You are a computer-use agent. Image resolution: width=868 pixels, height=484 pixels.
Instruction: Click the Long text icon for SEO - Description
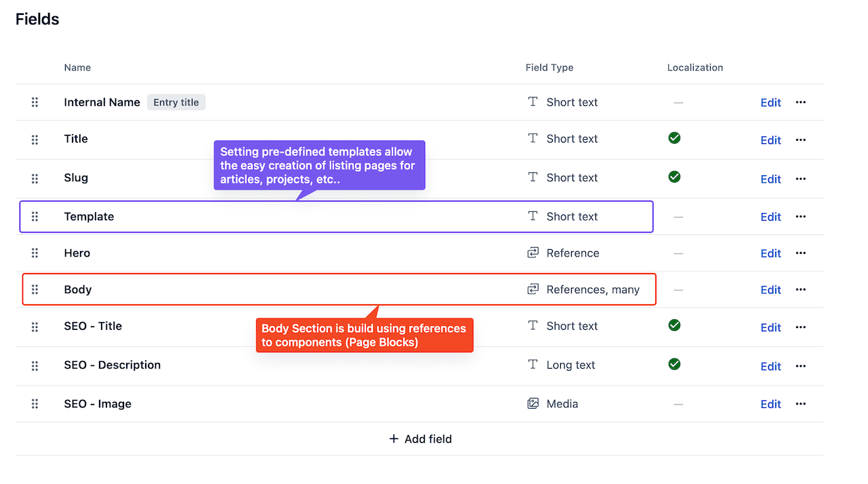(x=533, y=365)
